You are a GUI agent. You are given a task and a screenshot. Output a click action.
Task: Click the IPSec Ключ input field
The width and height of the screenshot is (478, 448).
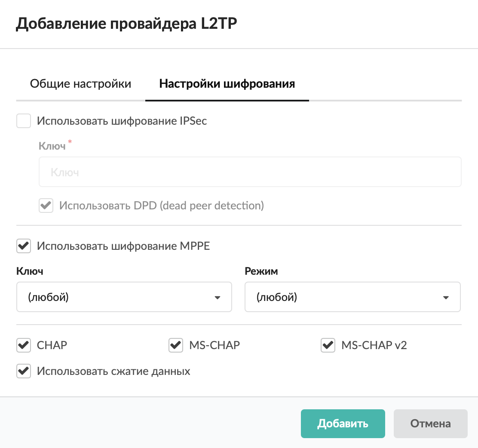tap(250, 172)
